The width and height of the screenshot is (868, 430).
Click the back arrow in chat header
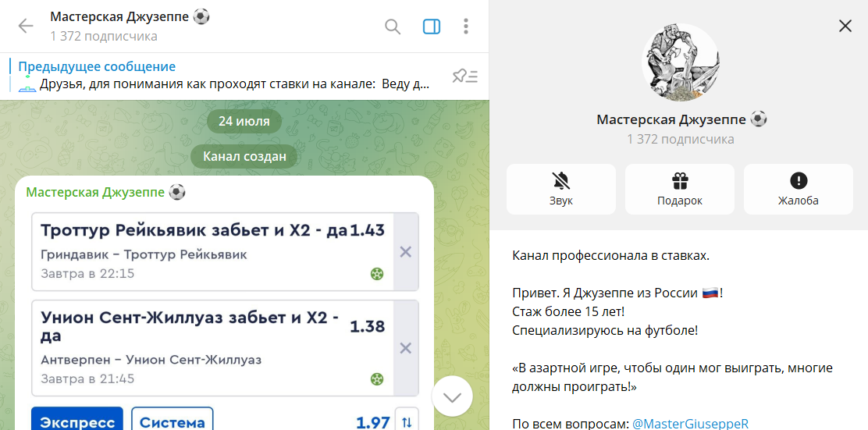26,26
